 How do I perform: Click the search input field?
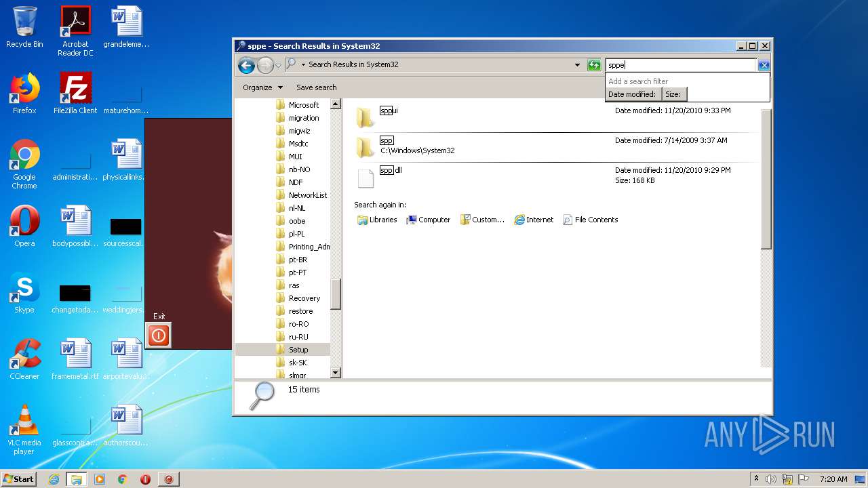pyautogui.click(x=681, y=65)
